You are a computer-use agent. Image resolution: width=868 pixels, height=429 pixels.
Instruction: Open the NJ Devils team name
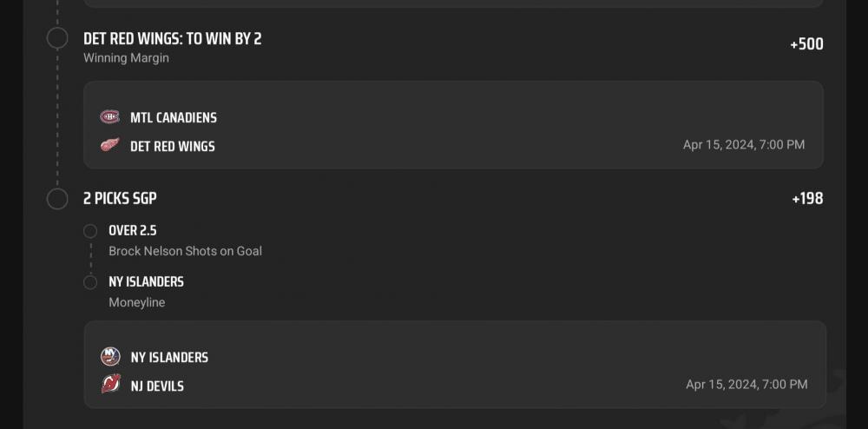click(157, 386)
